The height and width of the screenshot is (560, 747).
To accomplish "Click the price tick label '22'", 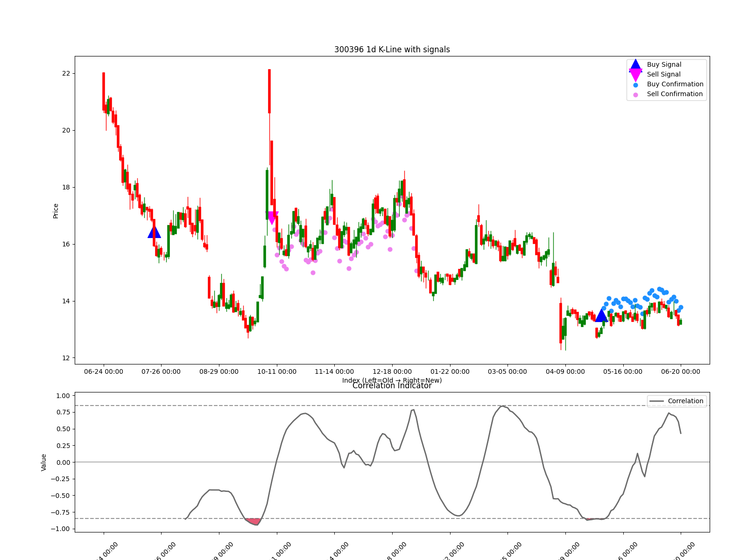I will coord(66,74).
